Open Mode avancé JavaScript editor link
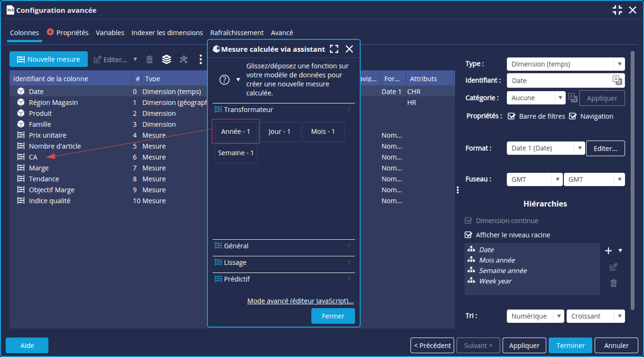The height and width of the screenshot is (357, 644). click(300, 301)
